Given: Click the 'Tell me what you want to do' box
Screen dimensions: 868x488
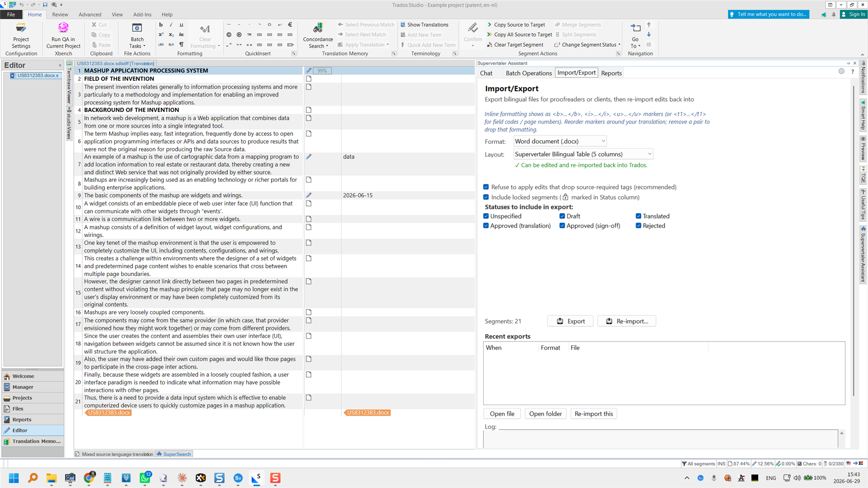Looking at the screenshot, I should point(769,14).
